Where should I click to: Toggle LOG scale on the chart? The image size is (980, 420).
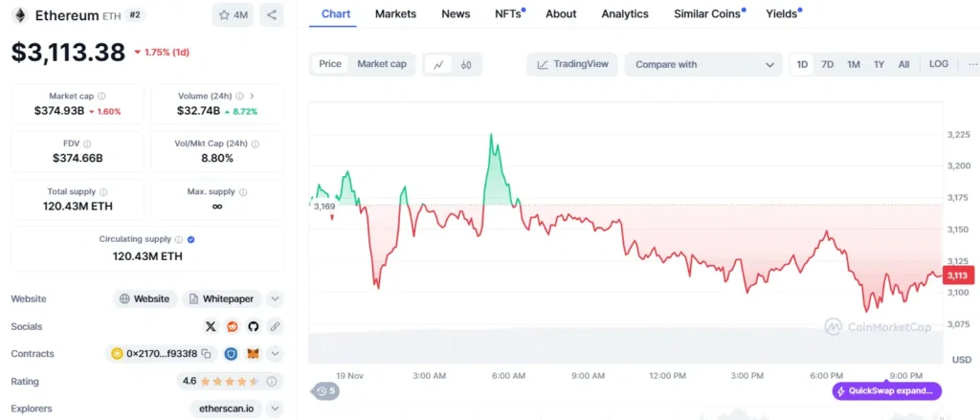pyautogui.click(x=939, y=64)
